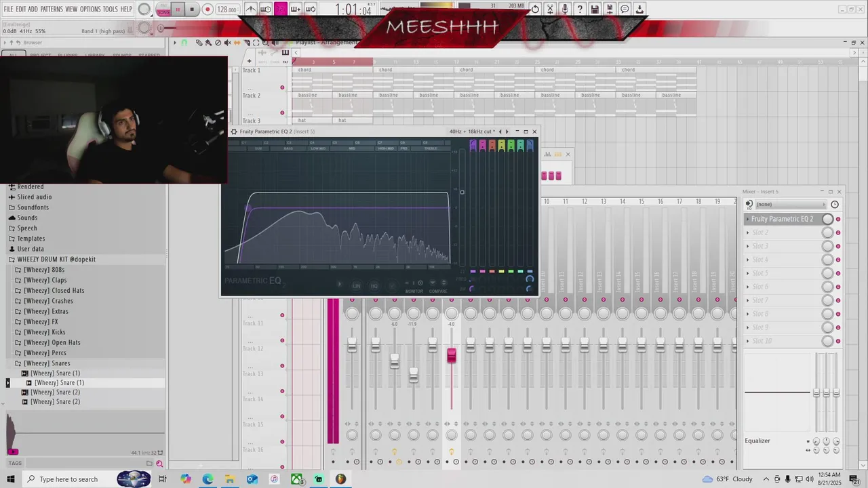
Task: Open File Explorer from the taskbar
Action: [x=229, y=479]
